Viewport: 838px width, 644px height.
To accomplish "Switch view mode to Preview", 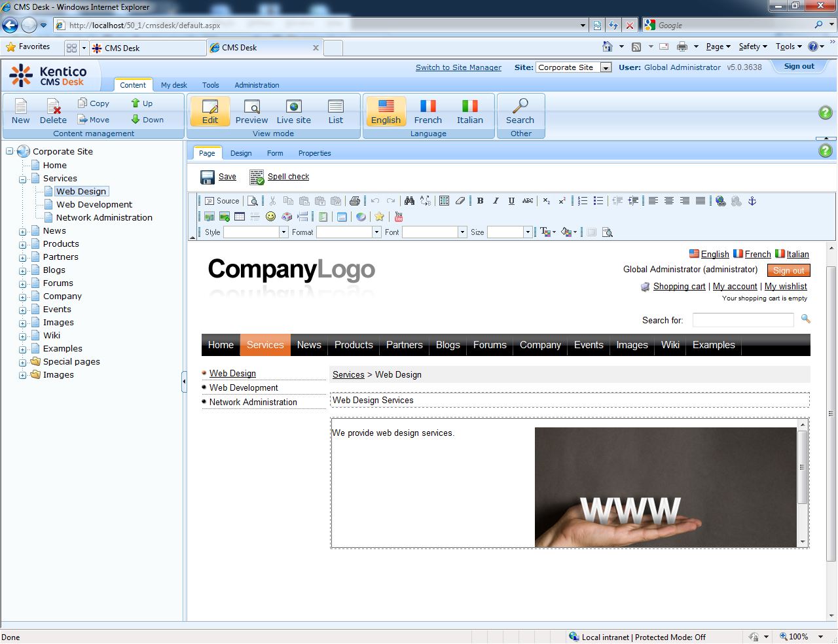I will (x=251, y=111).
